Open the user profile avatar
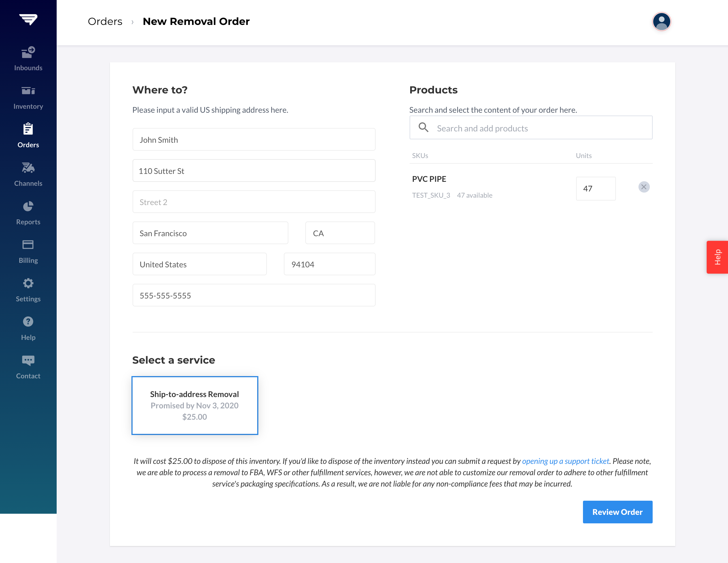 (x=661, y=22)
